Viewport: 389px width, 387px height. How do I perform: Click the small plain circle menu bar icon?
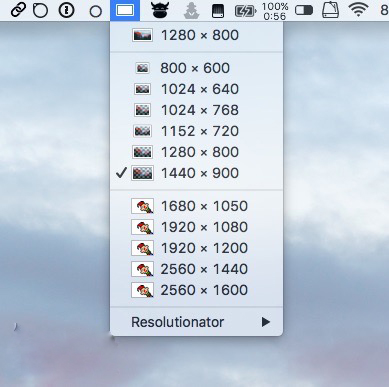96,12
